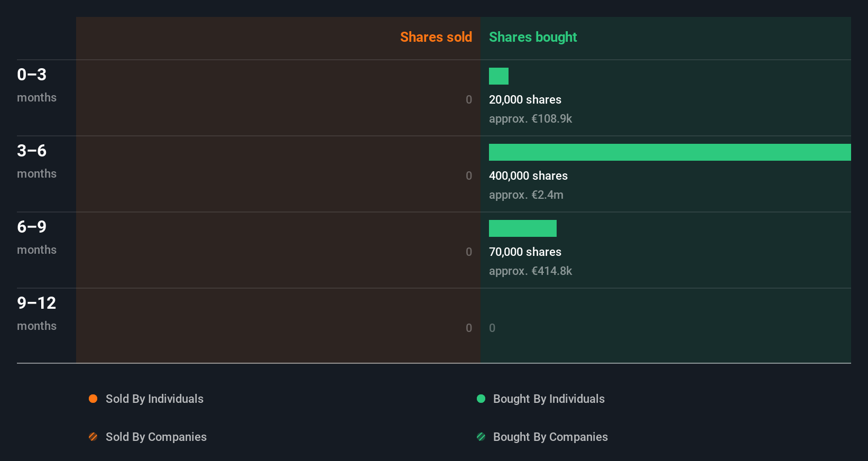Click the 9–12 months row label
The height and width of the screenshot is (461, 868).
(x=36, y=314)
